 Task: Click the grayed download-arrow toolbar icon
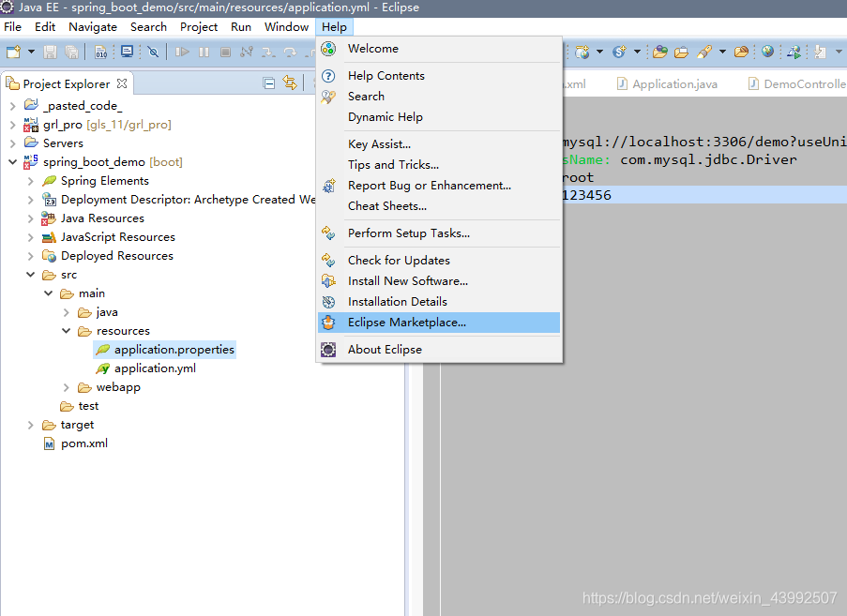tap(821, 52)
